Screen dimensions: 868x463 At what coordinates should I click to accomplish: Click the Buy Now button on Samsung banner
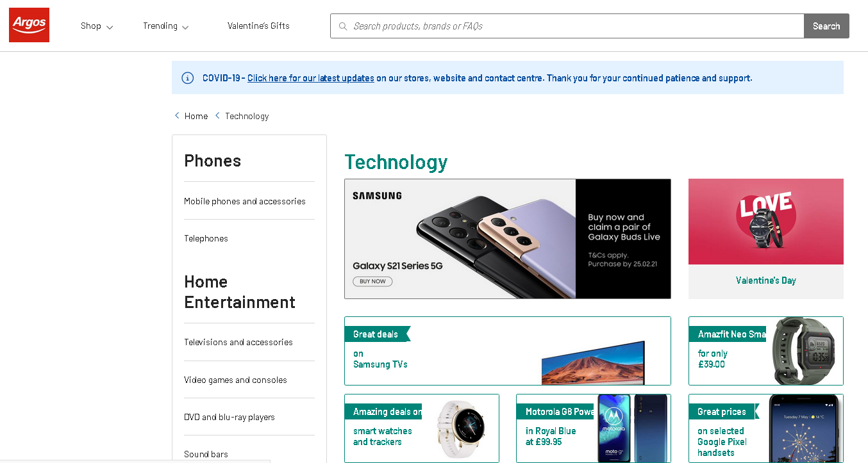point(372,281)
